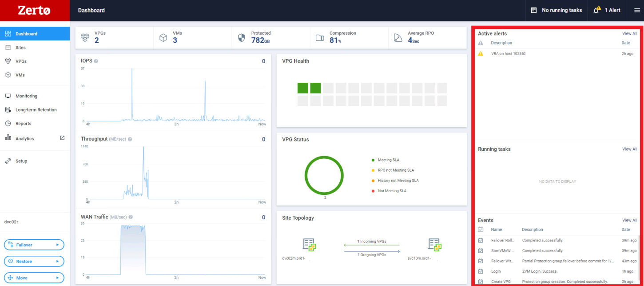Click the second green VPG Health square
Viewport: 644px width, 286px height.
click(315, 88)
